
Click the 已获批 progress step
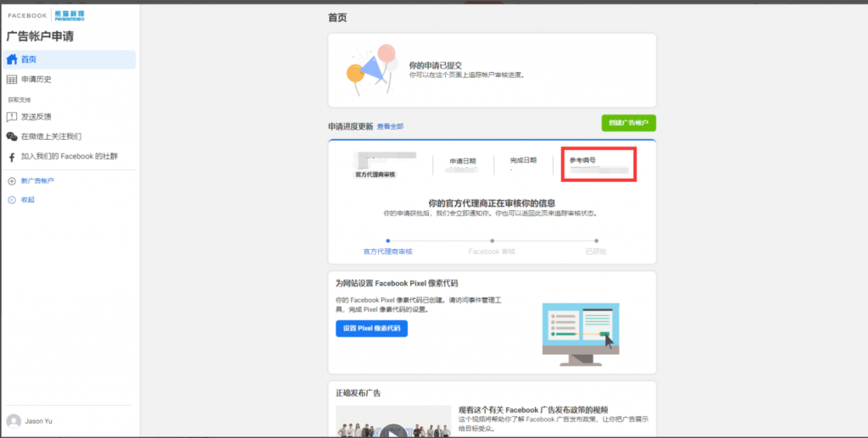[x=596, y=252]
